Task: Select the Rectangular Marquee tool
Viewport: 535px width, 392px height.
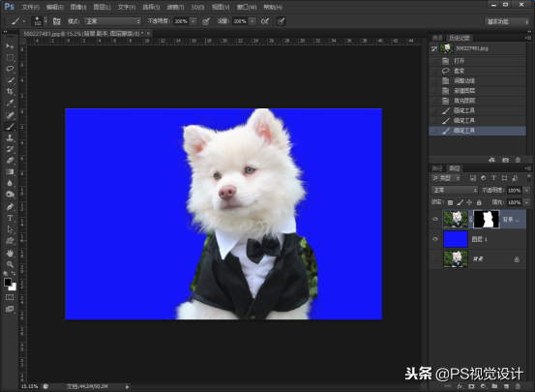Action: [x=10, y=57]
